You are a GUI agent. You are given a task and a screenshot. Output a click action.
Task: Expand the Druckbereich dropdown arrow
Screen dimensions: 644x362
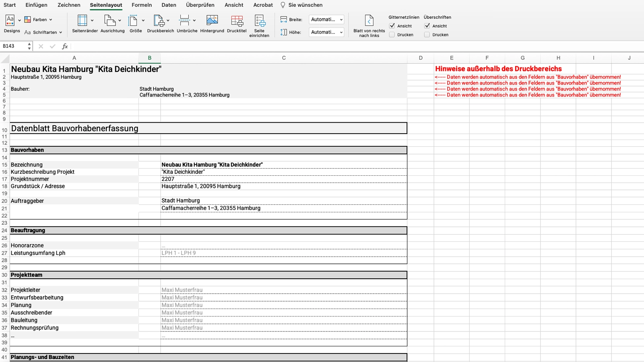pyautogui.click(x=168, y=20)
